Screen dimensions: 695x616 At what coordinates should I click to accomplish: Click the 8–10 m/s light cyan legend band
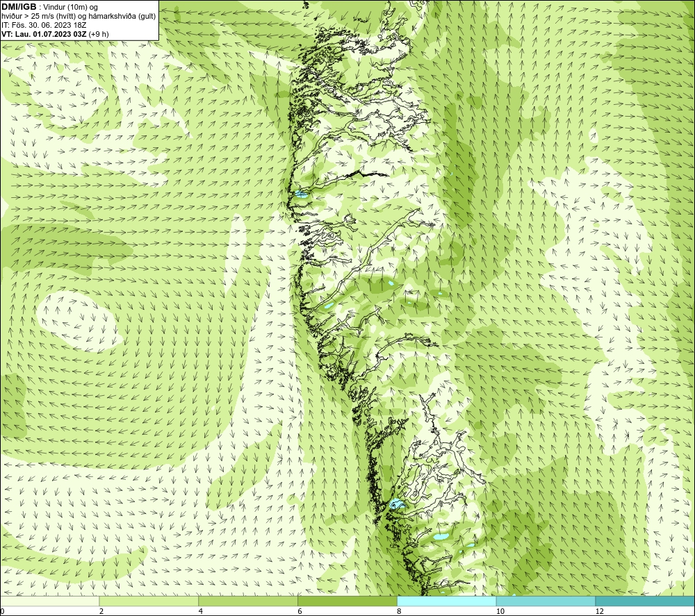pyautogui.click(x=447, y=601)
